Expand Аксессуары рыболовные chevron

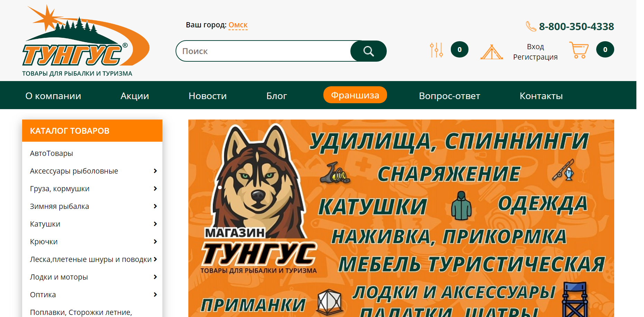click(x=155, y=171)
